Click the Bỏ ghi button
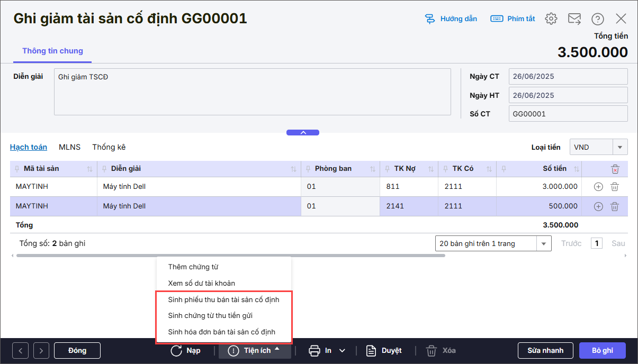The height and width of the screenshot is (364, 638). 602,350
